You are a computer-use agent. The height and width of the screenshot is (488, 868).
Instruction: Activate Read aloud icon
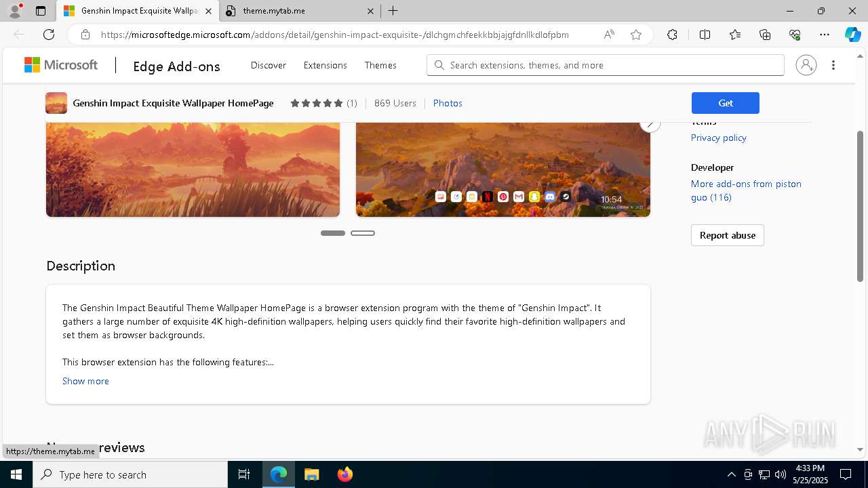(x=609, y=35)
